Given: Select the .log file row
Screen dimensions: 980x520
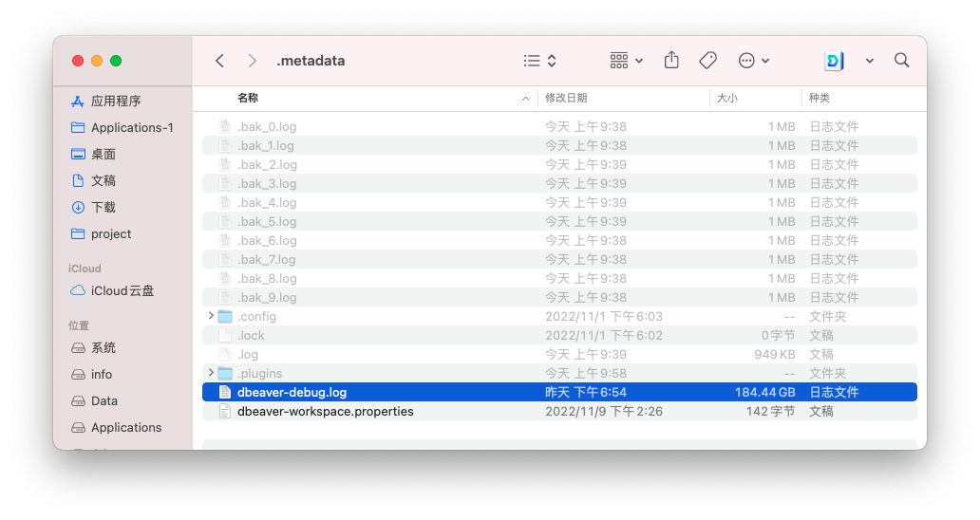Looking at the screenshot, I should tap(559, 355).
